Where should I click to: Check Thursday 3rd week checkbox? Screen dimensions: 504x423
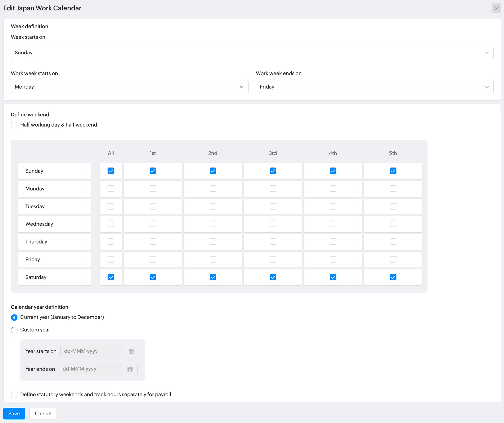pos(273,242)
